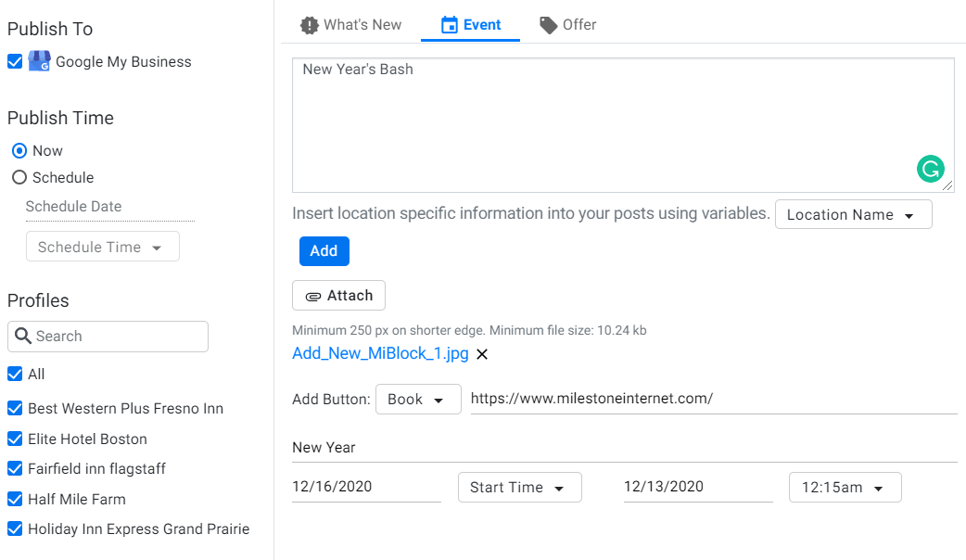This screenshot has width=966, height=560.
Task: Click the Schedule Date field
Action: (110, 207)
